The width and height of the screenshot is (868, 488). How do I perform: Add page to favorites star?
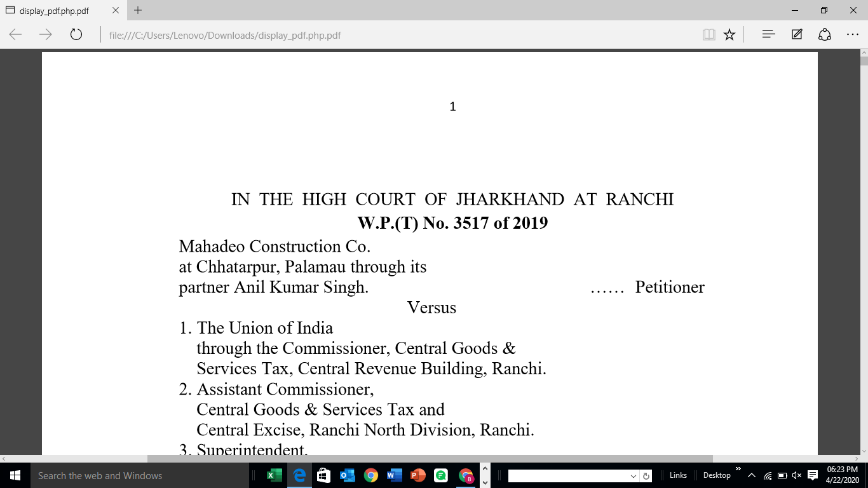click(x=729, y=35)
